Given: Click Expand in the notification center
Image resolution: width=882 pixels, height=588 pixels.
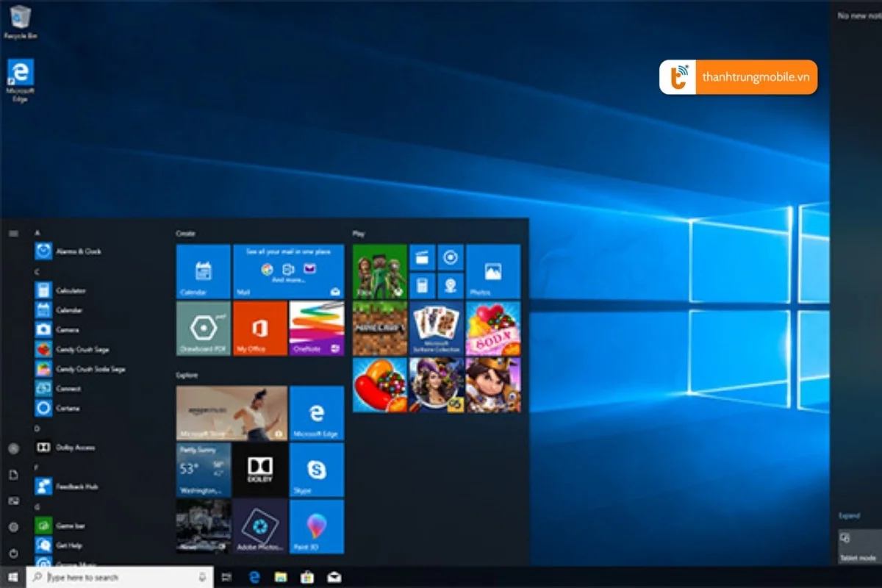Looking at the screenshot, I should (x=850, y=515).
